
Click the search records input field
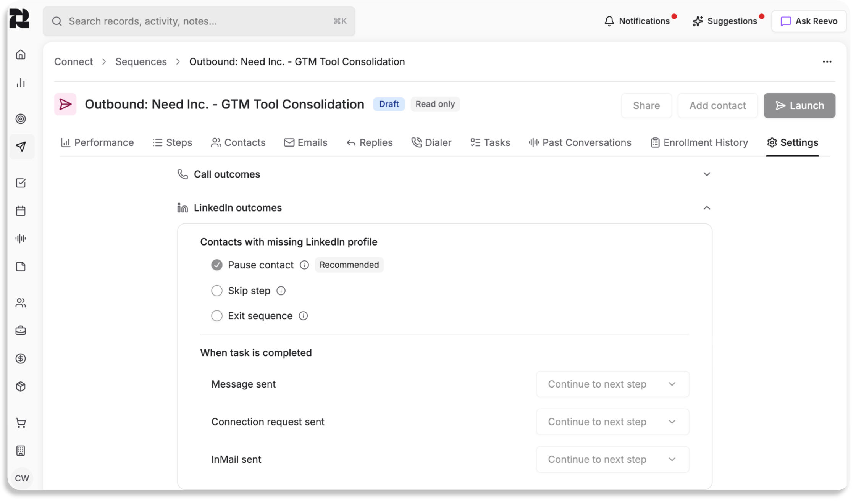[x=199, y=21]
